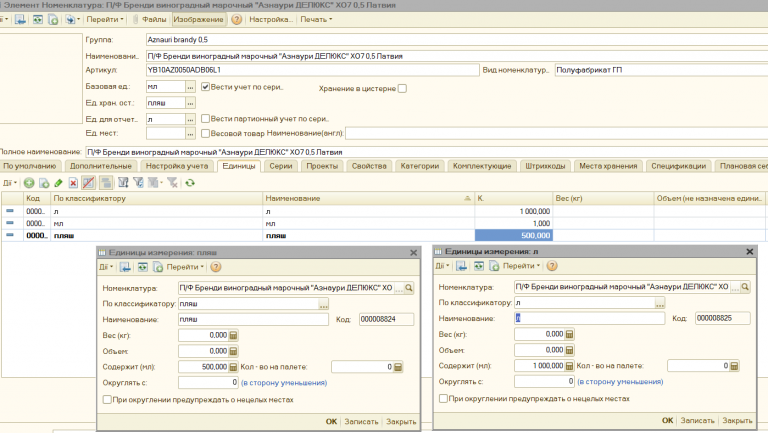Image resolution: width=768 pixels, height=433 pixels.
Task: Click the reread icon in the пляш dialog toolbar
Action: (143, 267)
